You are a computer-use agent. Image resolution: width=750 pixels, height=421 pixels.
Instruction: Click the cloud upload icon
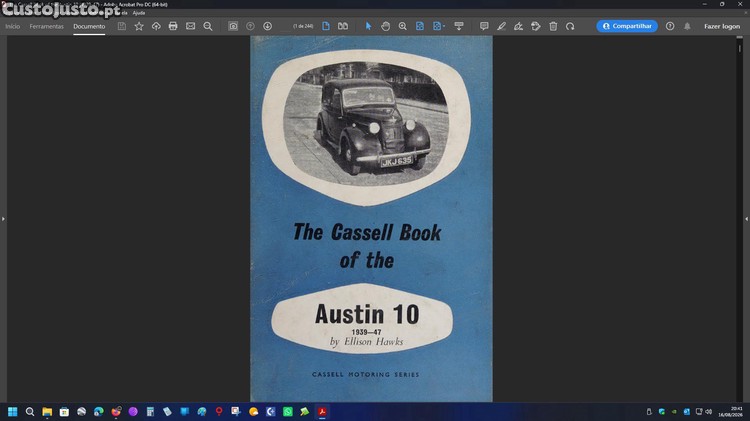156,26
